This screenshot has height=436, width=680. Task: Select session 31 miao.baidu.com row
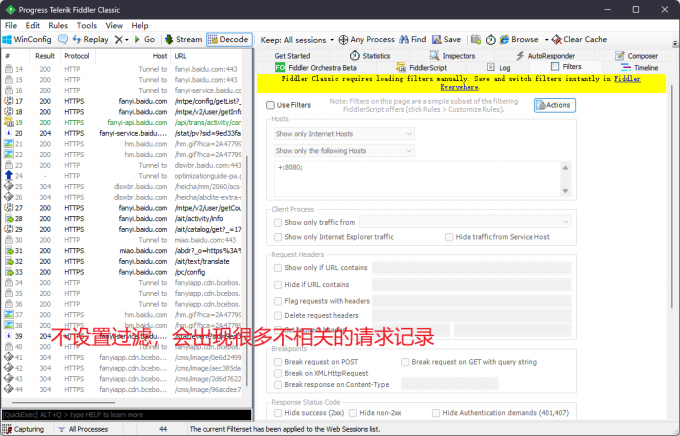pyautogui.click(x=123, y=250)
